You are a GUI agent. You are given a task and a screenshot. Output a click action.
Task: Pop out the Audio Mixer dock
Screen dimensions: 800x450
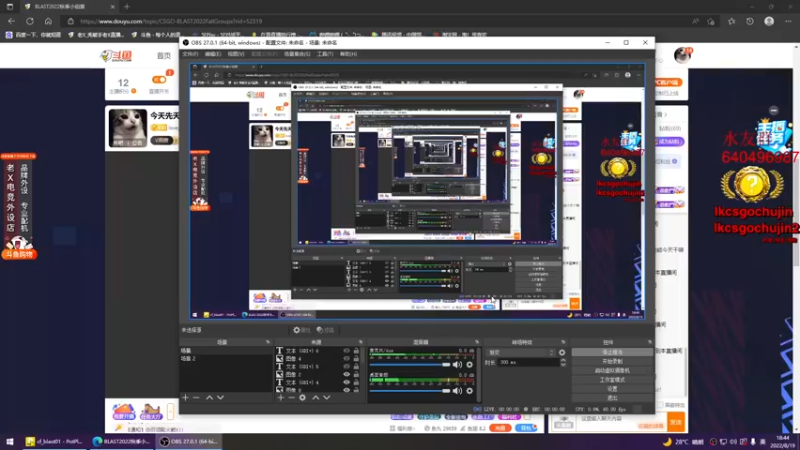click(x=477, y=342)
